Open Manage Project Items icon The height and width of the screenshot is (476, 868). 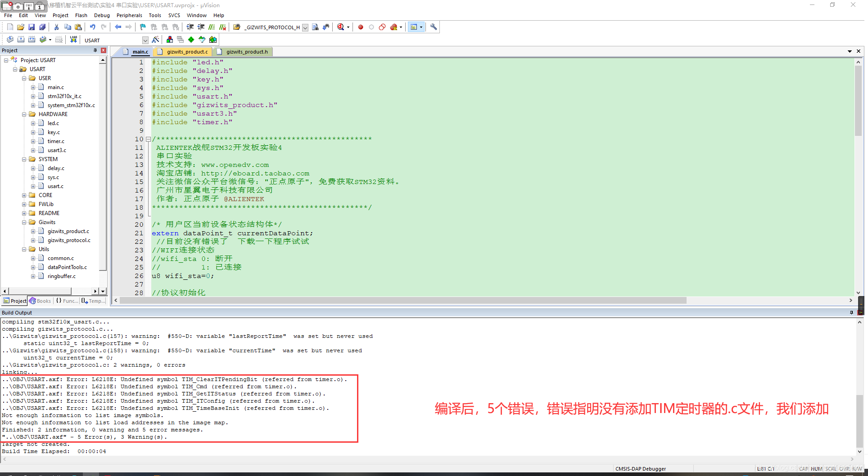[x=170, y=40]
